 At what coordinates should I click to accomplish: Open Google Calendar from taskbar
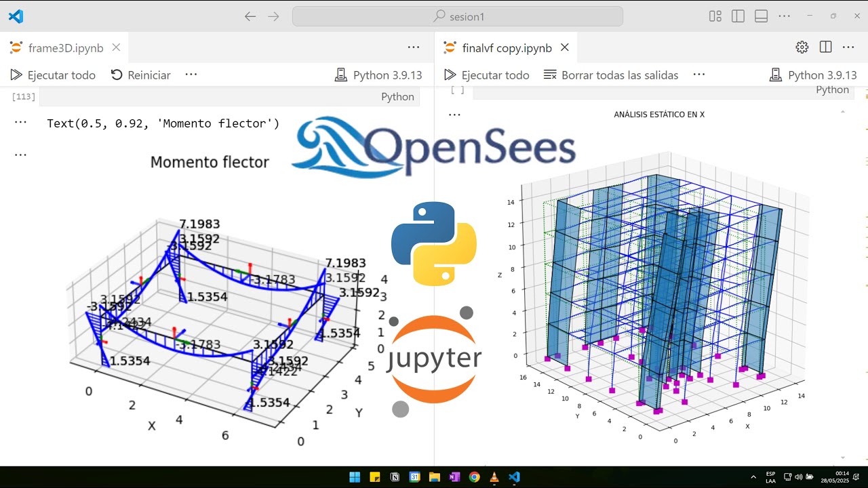(414, 477)
